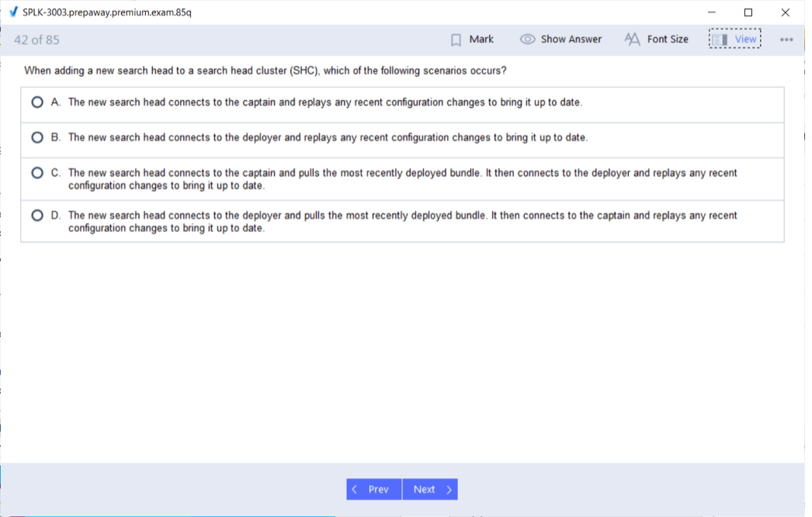Go back with the Prev button
Screen dimensions: 812x517
[x=373, y=489]
